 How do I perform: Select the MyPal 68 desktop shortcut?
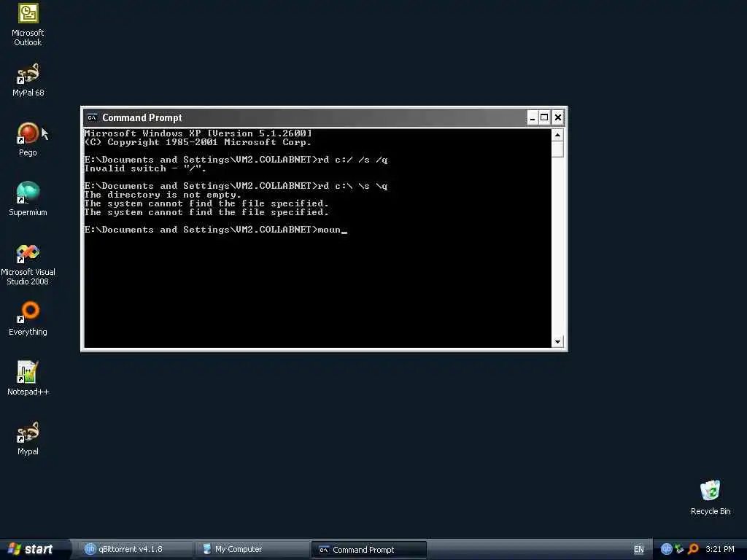[28, 80]
